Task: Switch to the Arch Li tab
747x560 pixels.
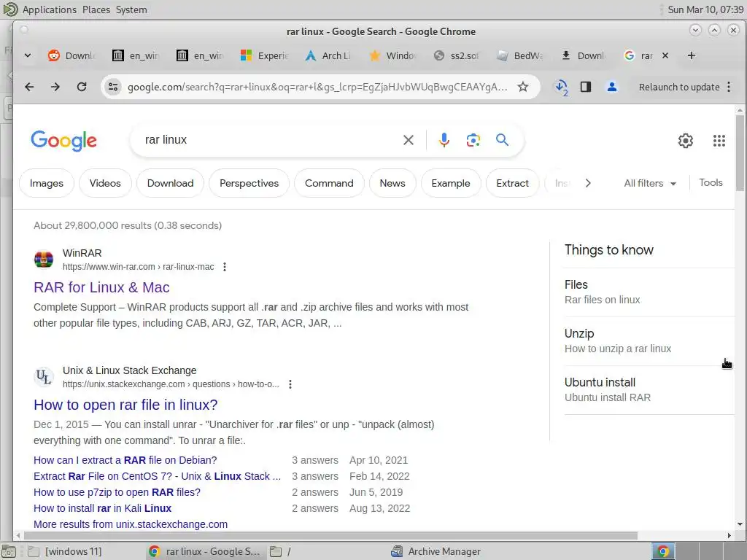Action: [x=329, y=55]
